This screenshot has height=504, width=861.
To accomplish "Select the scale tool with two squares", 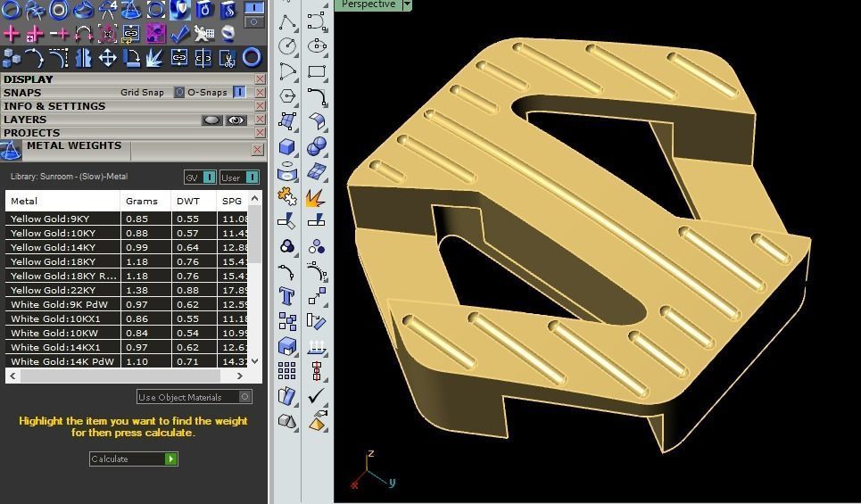I will coord(317,296).
